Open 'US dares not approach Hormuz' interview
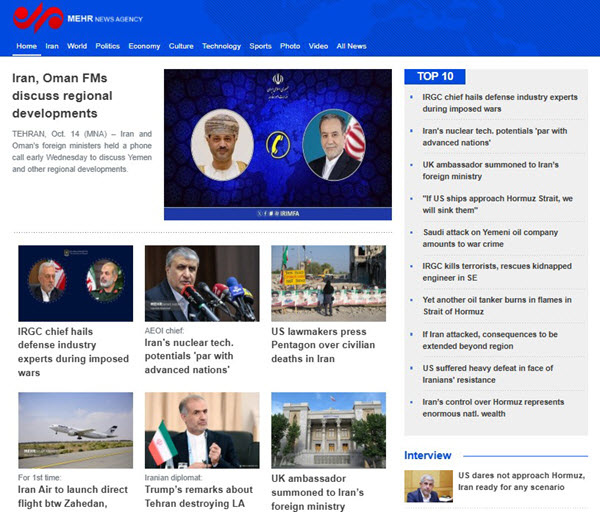 click(x=522, y=481)
